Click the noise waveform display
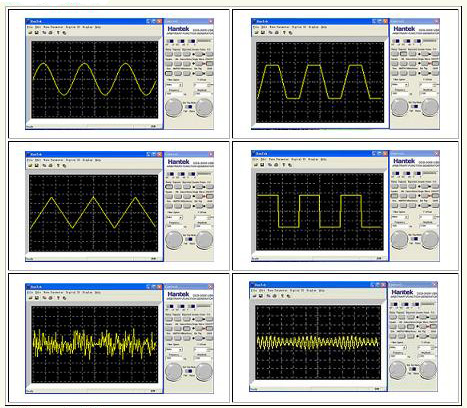 pos(95,344)
